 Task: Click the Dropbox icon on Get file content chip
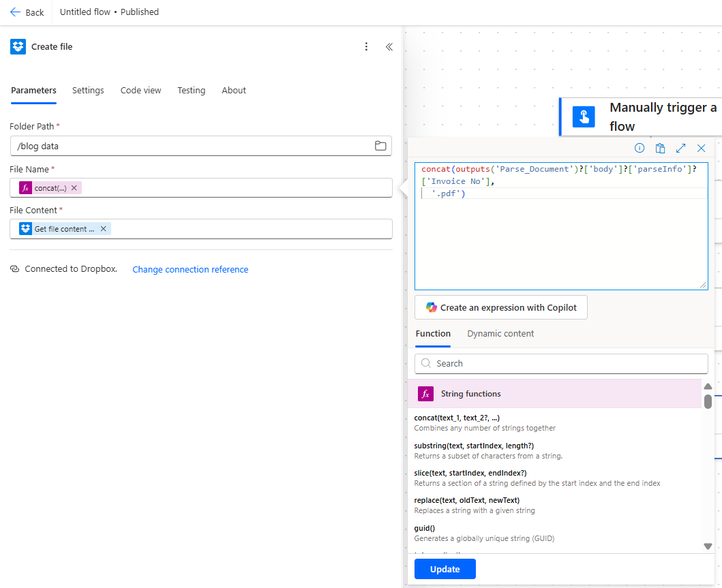[x=25, y=228]
